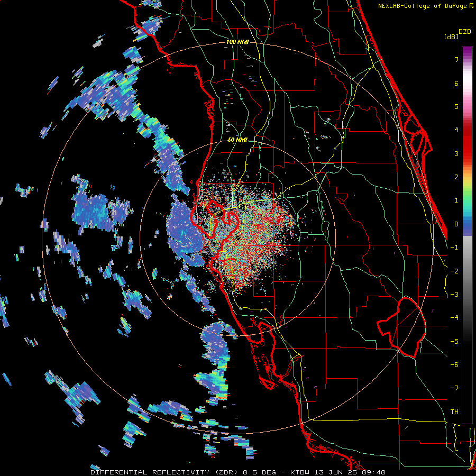Select the -4 value on the color scale
This screenshot has width=476, height=476.
tap(454, 318)
